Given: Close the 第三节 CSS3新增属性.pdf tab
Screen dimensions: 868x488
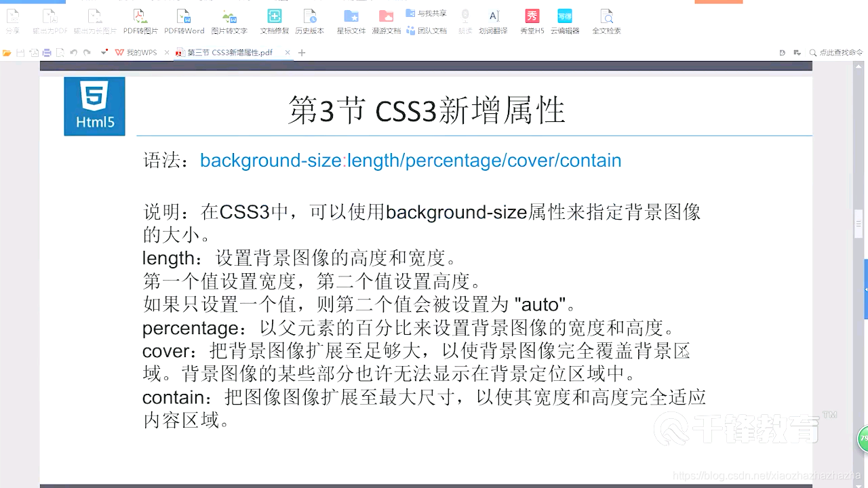Looking at the screenshot, I should (288, 52).
